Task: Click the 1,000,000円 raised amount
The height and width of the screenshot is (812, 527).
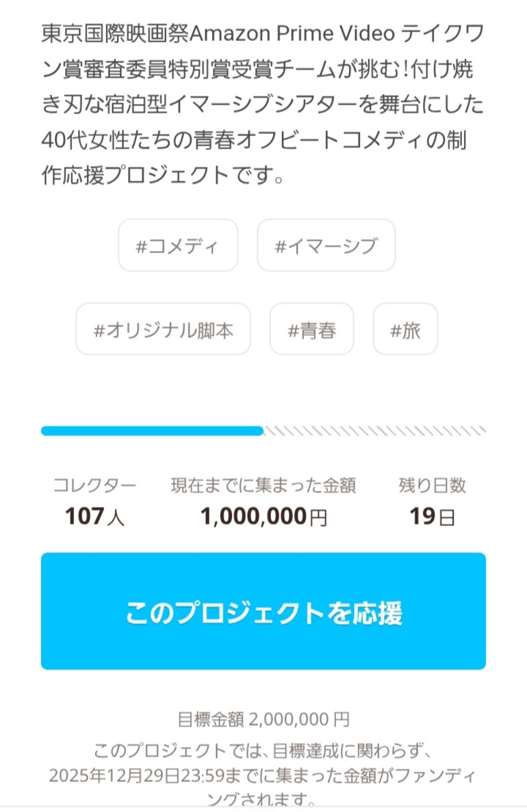Action: click(263, 516)
